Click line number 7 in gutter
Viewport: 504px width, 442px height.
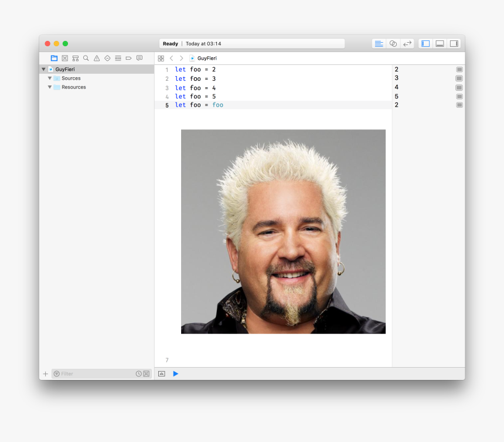click(167, 360)
